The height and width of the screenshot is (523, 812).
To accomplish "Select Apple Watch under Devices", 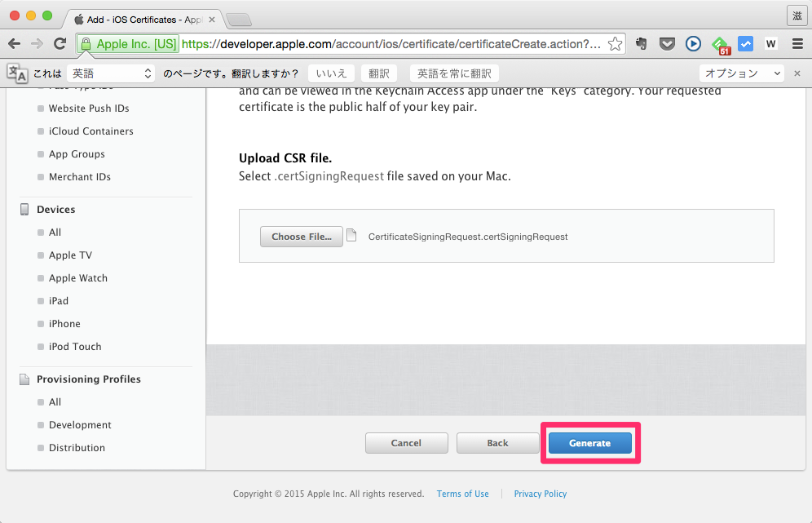I will click(78, 278).
